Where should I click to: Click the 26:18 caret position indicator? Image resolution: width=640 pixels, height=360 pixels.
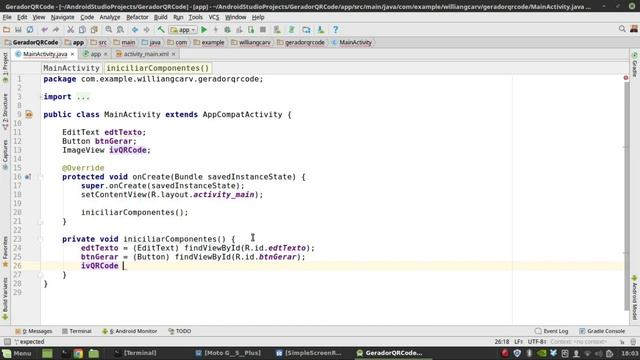502,342
